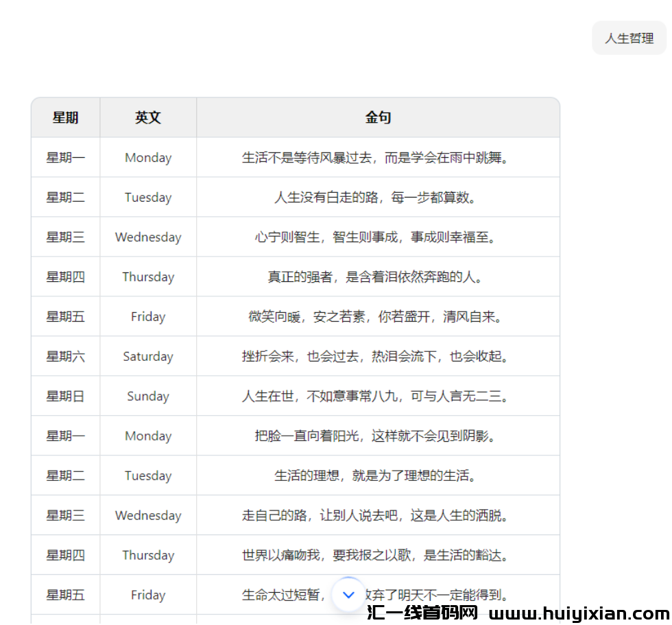This screenshot has width=672, height=625.
Task: Open the 人生哲理 tag button
Action: click(629, 38)
